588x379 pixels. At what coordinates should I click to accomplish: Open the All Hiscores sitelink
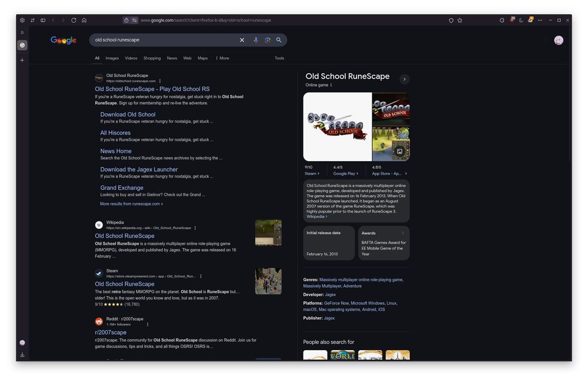115,133
